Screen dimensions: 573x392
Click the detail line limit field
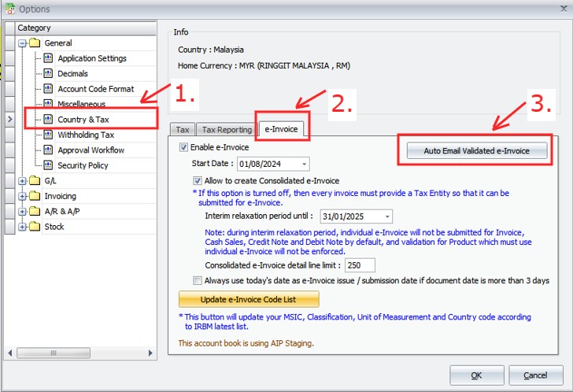coord(360,265)
